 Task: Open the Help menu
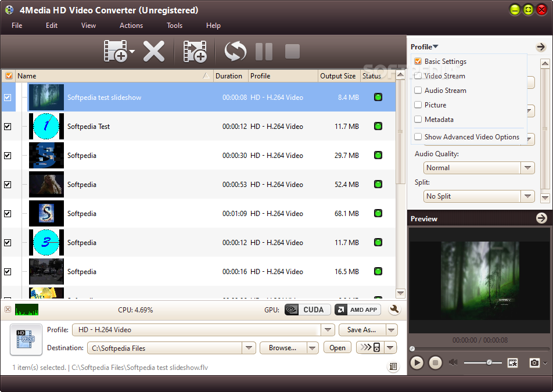[213, 26]
